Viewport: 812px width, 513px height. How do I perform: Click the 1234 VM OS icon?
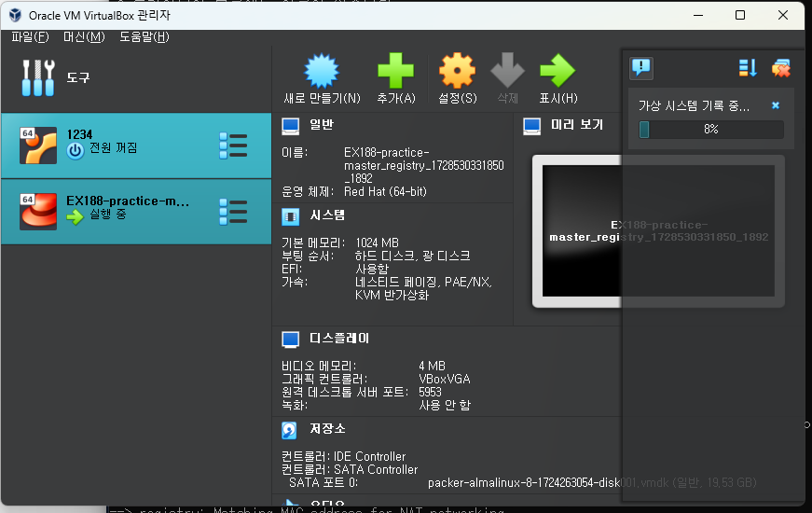[38, 146]
